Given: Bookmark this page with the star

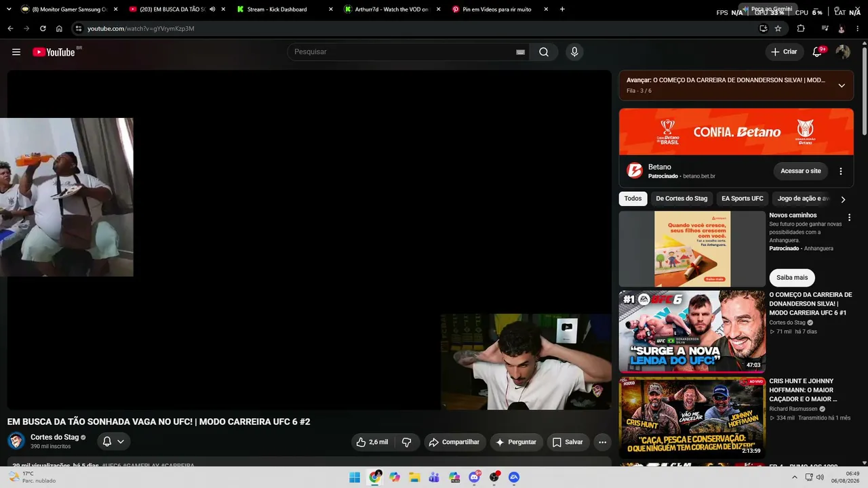Looking at the screenshot, I should click(x=778, y=28).
